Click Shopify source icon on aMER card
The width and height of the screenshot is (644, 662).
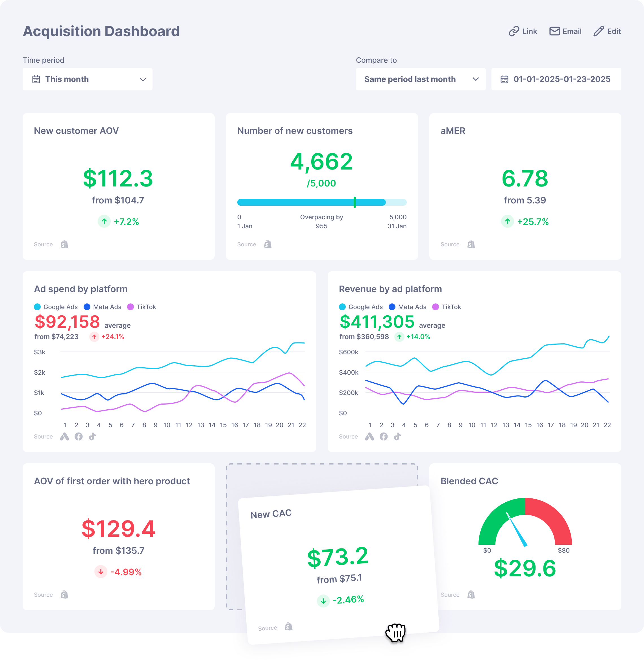(471, 244)
